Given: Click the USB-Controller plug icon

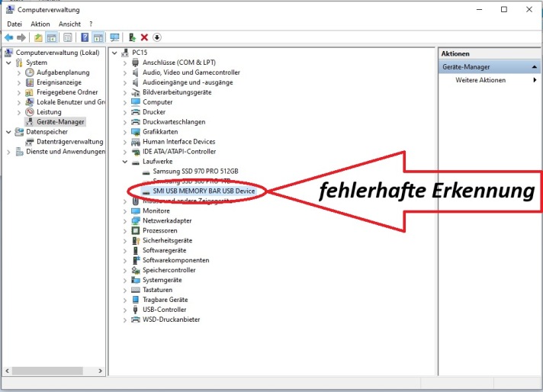Looking at the screenshot, I should coord(136,309).
